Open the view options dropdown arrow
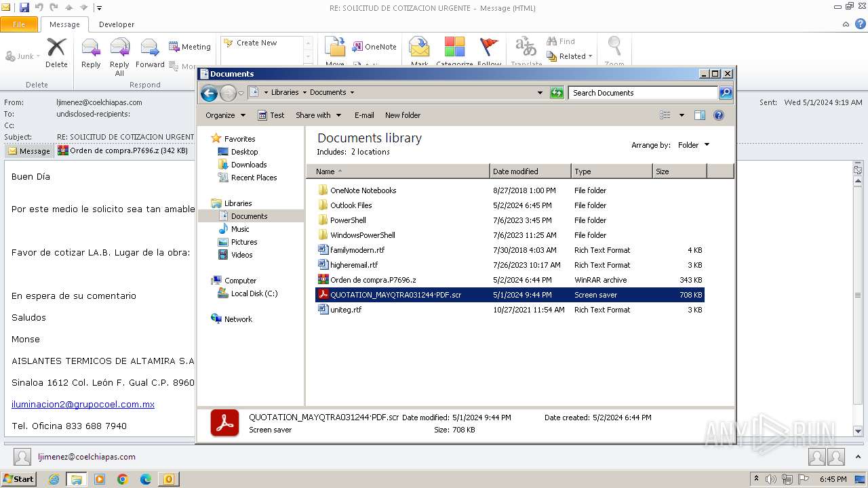Viewport: 868px width, 488px height. [682, 115]
